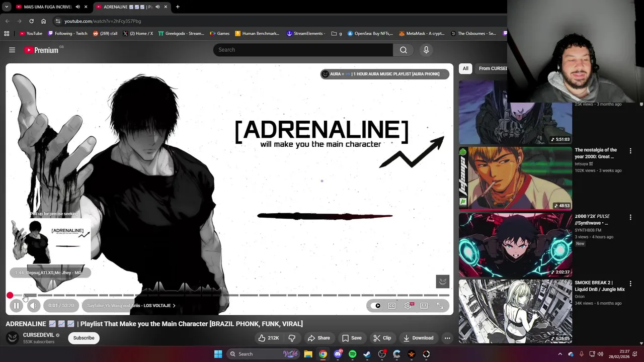Go to browser home page

[x=43, y=21]
